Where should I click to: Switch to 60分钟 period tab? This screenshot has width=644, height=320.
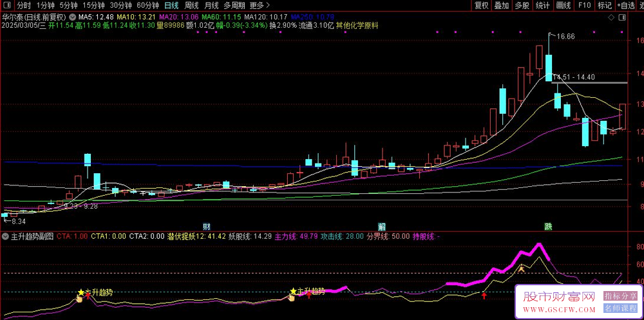pos(148,5)
